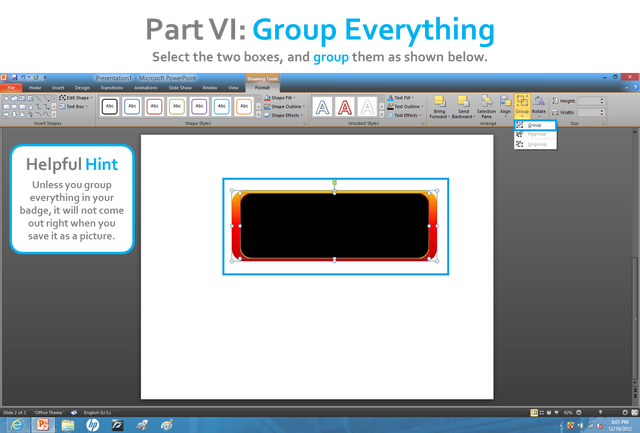The width and height of the screenshot is (640, 433).
Task: Open Internet Explorer from taskbar
Action: (16, 425)
